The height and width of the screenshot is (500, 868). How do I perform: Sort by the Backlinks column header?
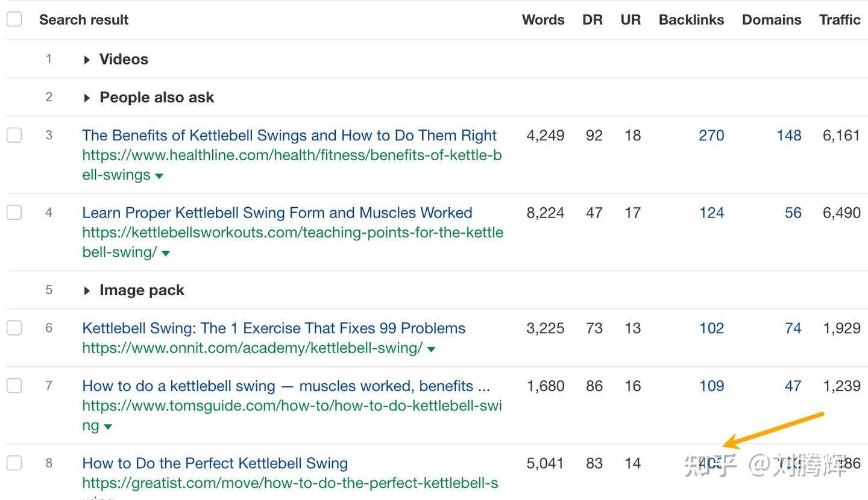[x=691, y=19]
